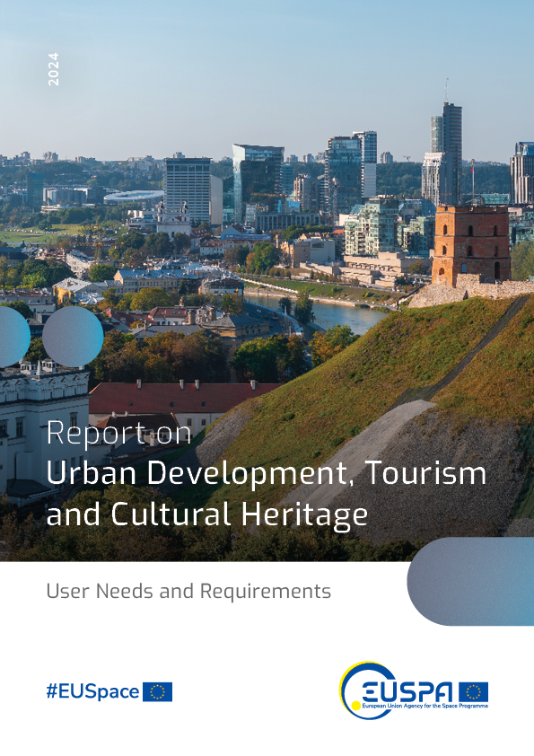Click the 'Urban Development, Tourism' title line
The image size is (534, 756).
point(267,473)
